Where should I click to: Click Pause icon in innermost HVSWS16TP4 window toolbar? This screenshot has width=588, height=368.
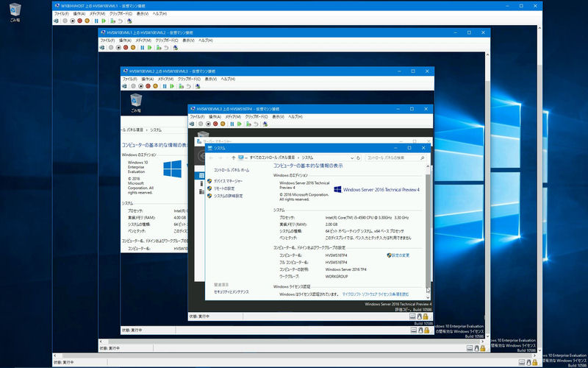(232, 124)
